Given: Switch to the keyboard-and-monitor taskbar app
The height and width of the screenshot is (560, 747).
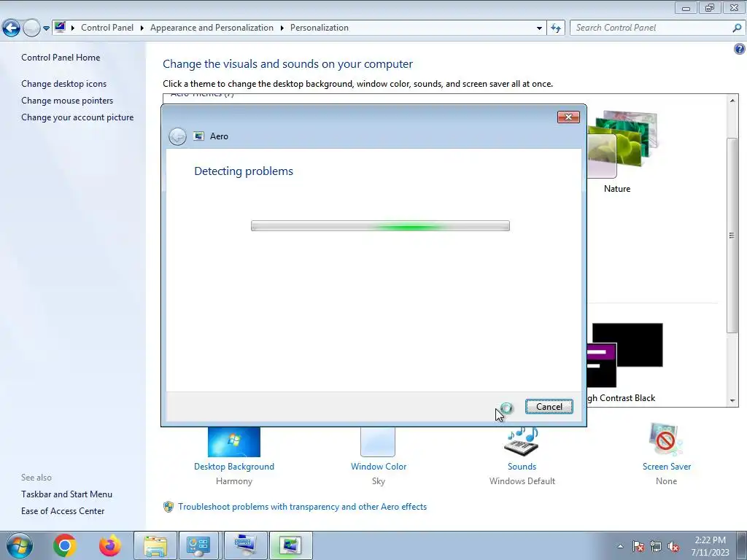Looking at the screenshot, I should (245, 545).
